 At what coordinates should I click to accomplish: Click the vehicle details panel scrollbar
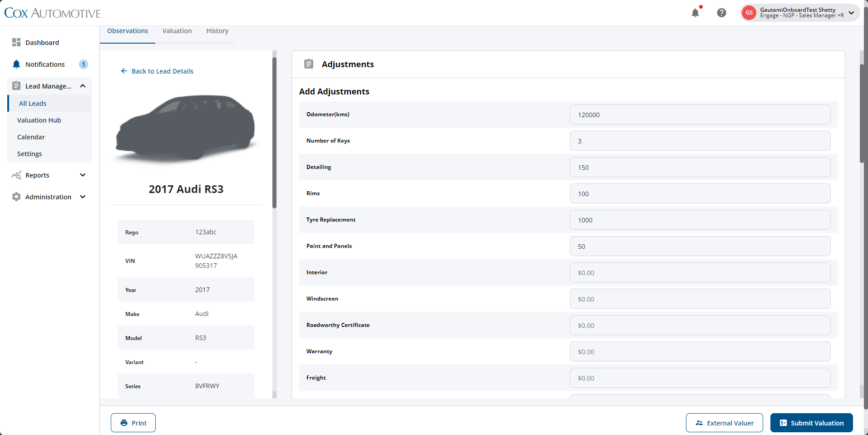[x=274, y=133]
